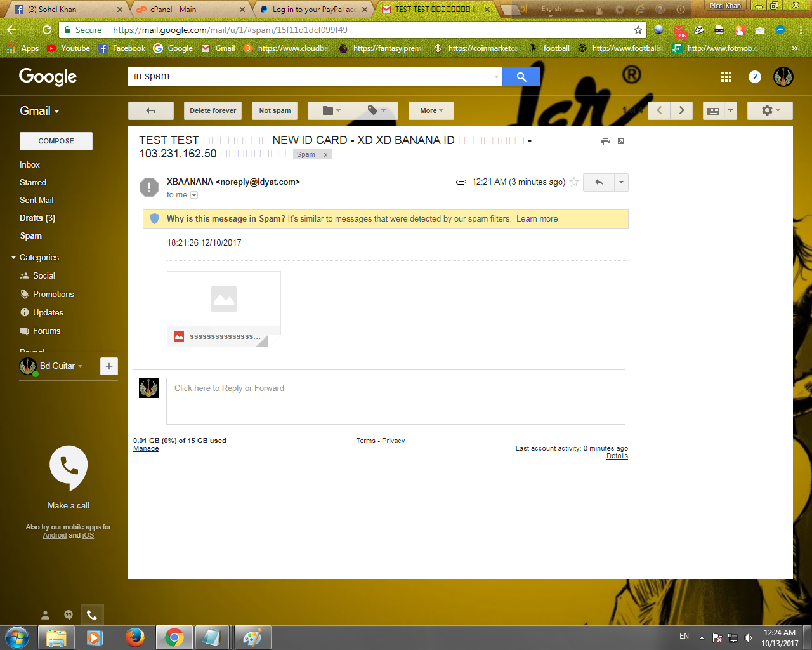This screenshot has width=812, height=650.
Task: Click the blue search magnifier button
Action: click(521, 77)
